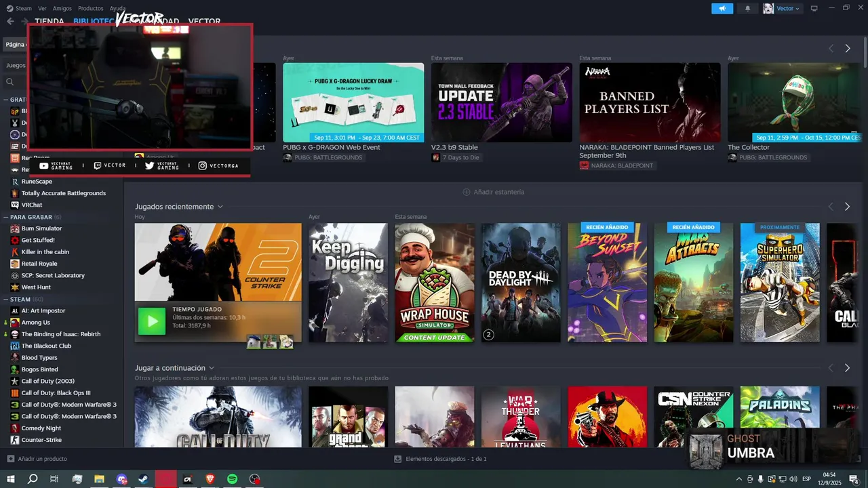This screenshot has width=868, height=488.
Task: Click the Killer in the cabin icon
Action: 15,251
